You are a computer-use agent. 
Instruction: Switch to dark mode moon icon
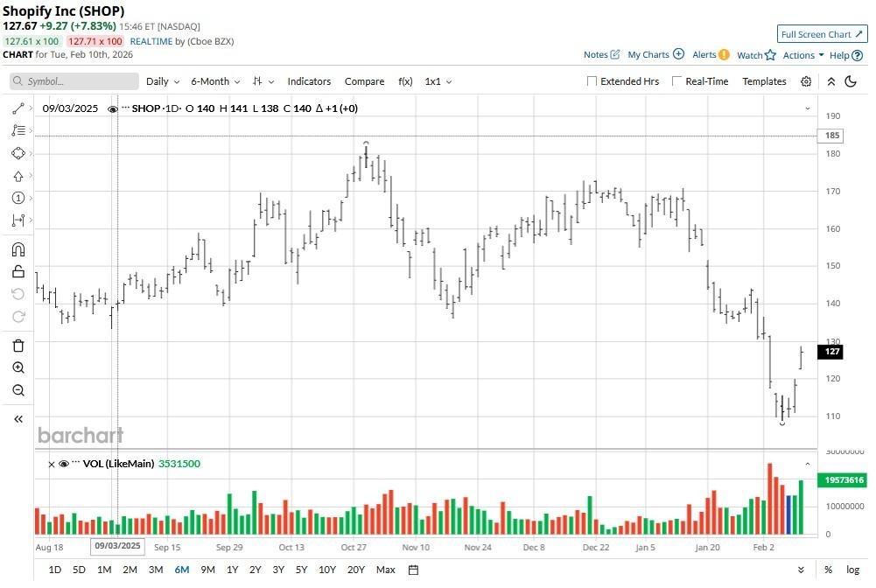coord(851,81)
